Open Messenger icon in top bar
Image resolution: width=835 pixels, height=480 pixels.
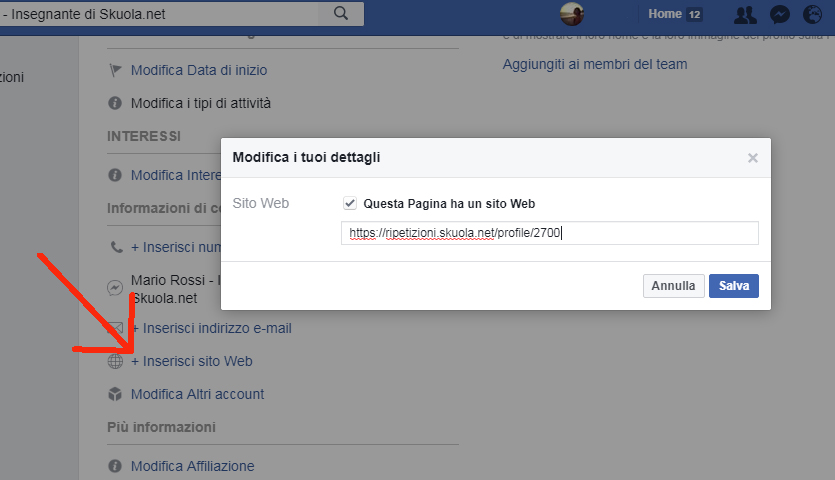coord(780,14)
